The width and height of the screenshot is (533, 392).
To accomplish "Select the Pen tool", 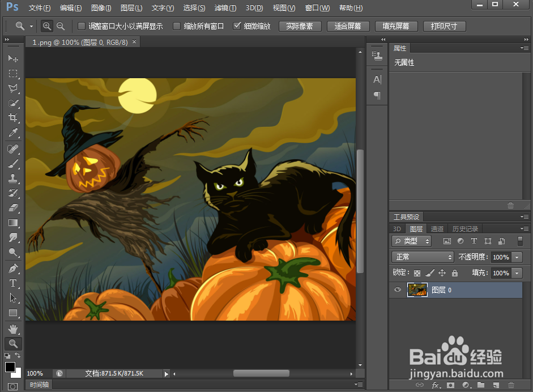I will tap(13, 269).
